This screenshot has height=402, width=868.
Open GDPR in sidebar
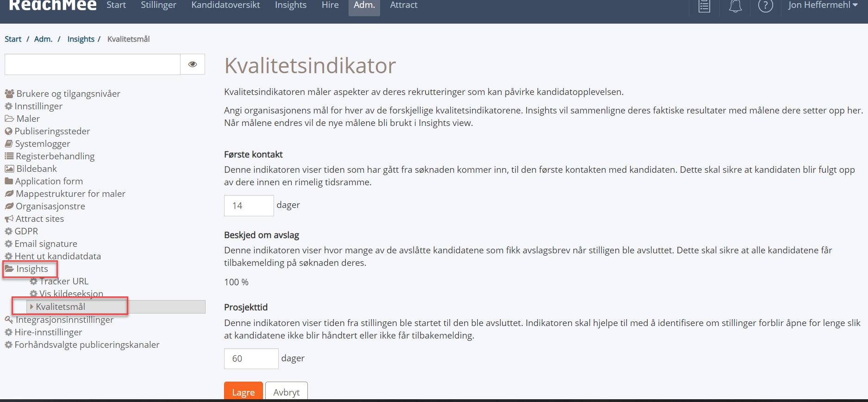pos(26,231)
